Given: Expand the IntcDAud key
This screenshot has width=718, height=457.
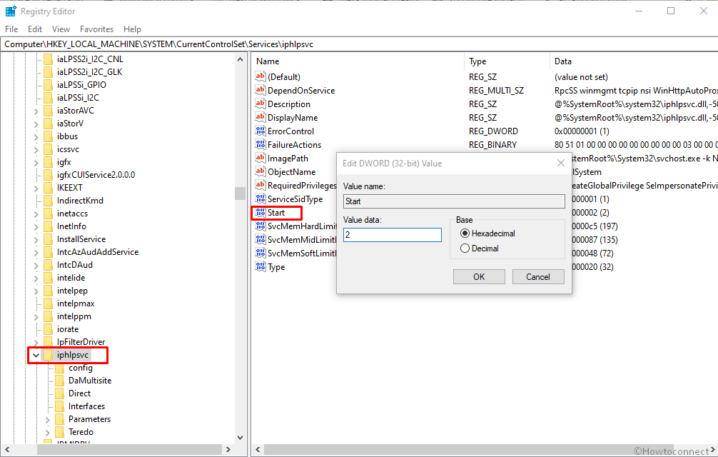Looking at the screenshot, I should [36, 265].
